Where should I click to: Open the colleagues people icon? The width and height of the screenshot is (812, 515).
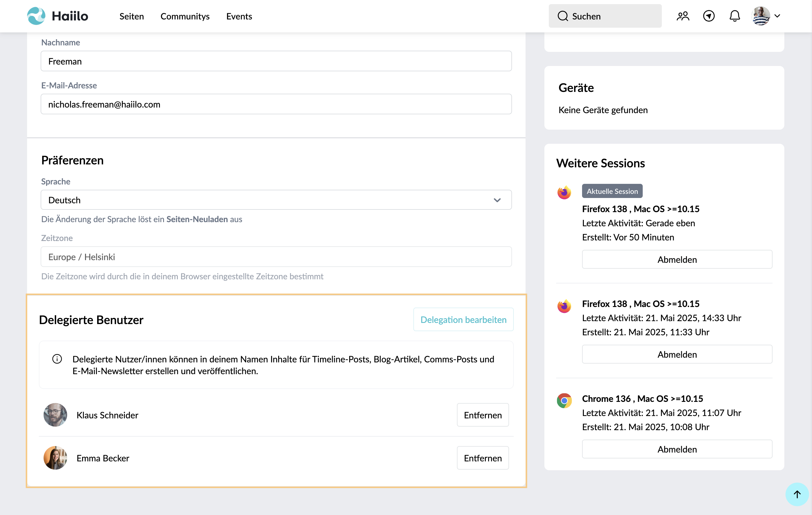point(683,16)
